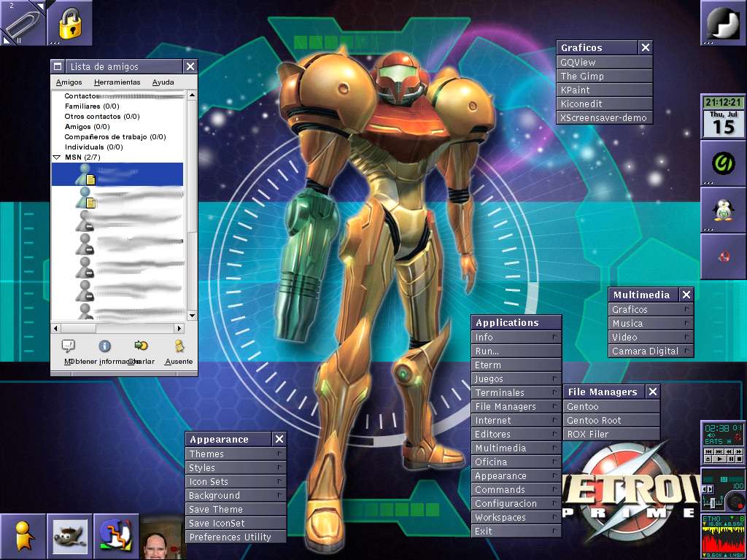Viewport: 747px width, 560px height.
Task: Skip to previous track in player
Action: [x=709, y=451]
